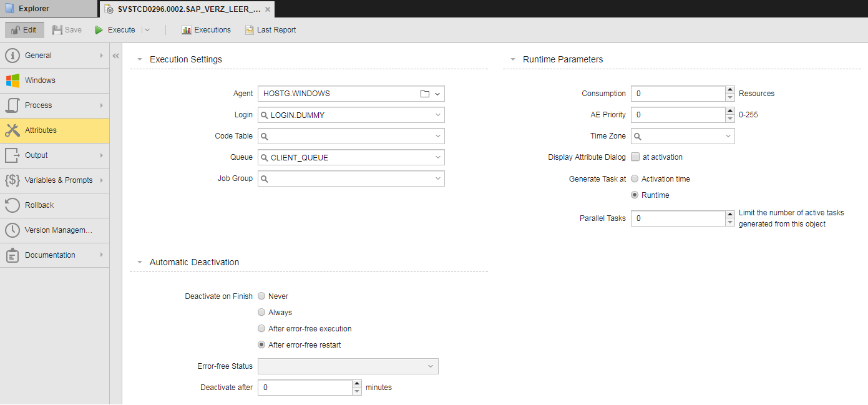
Task: Click the Process page icon
Action: [12, 105]
